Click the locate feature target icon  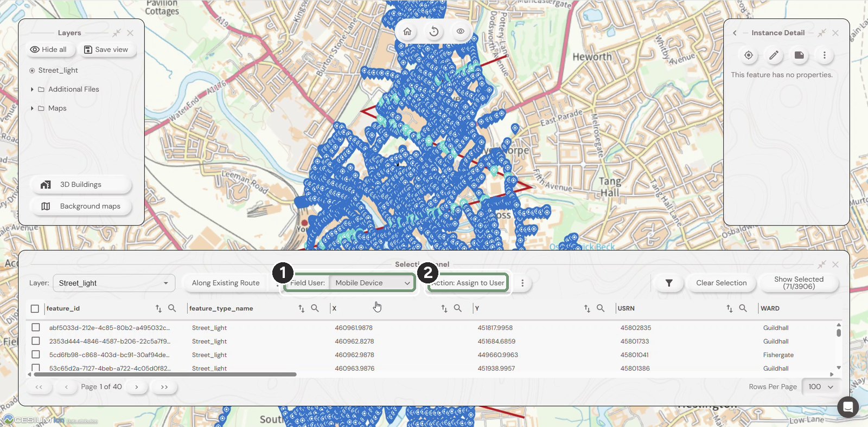(749, 55)
